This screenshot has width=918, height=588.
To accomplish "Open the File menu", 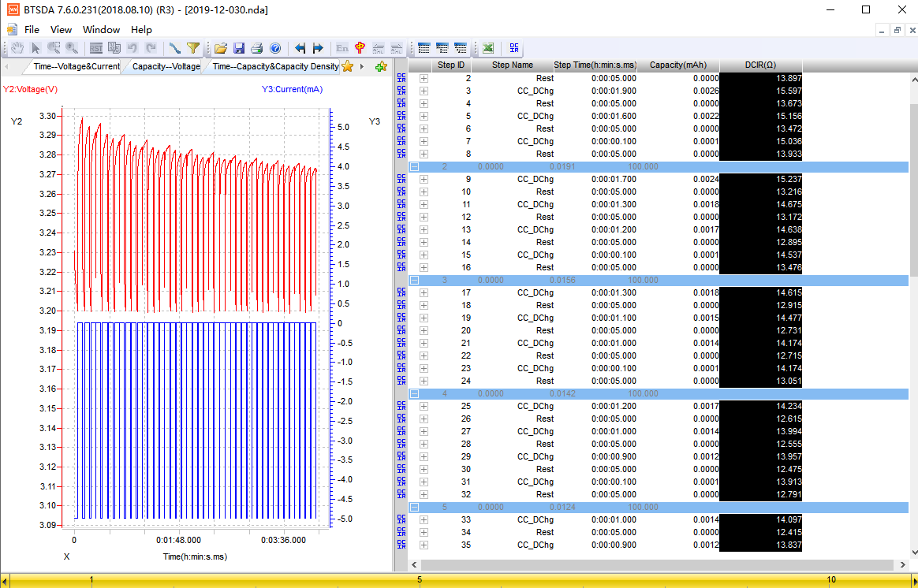I will pyautogui.click(x=32, y=30).
